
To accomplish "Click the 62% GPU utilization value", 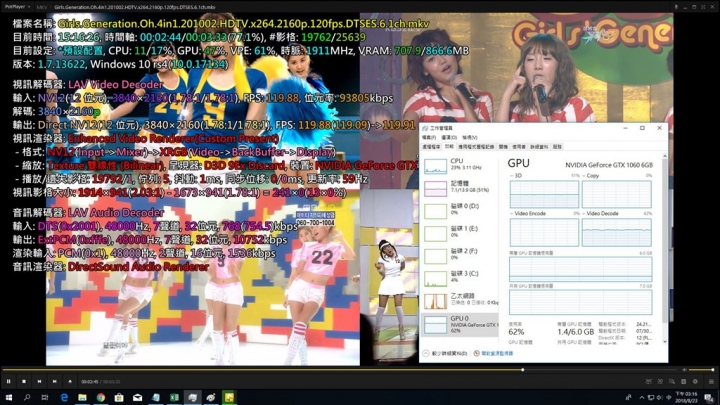I will 517,332.
